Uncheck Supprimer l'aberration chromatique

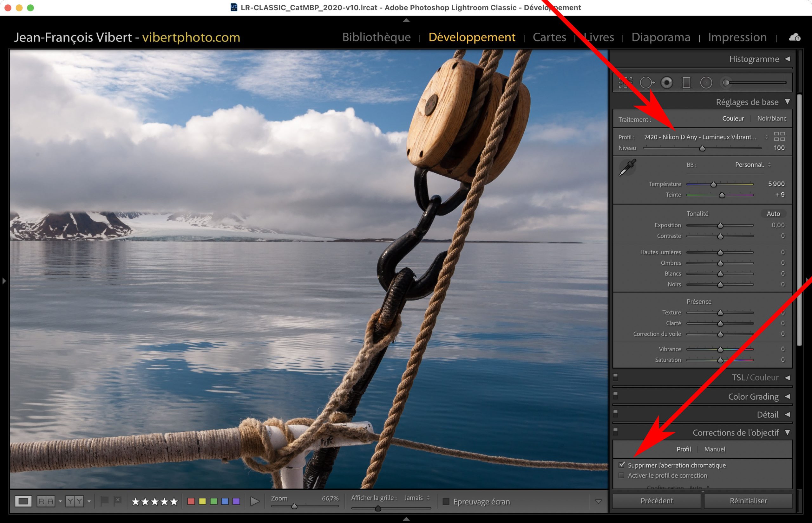[622, 465]
